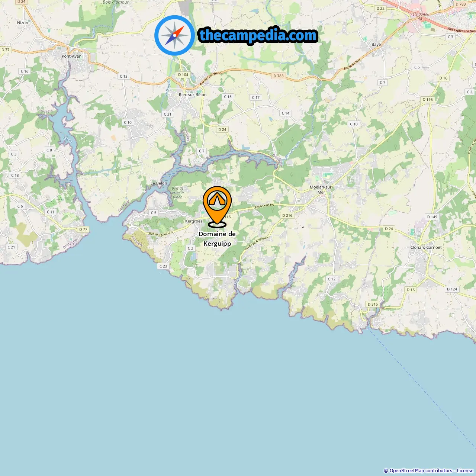This screenshot has width=476, height=476.
Task: Open the OpenStreetMap contributors link
Action: [421, 471]
